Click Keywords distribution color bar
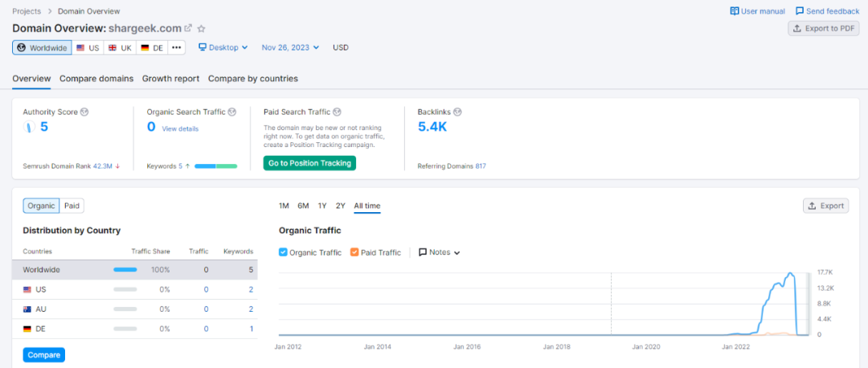This screenshot has width=868, height=368. click(x=216, y=166)
